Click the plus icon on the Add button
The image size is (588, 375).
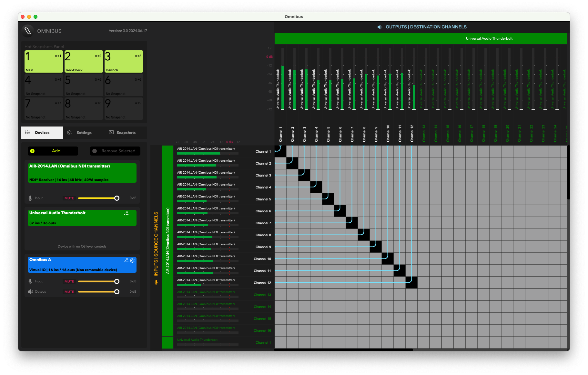[32, 151]
